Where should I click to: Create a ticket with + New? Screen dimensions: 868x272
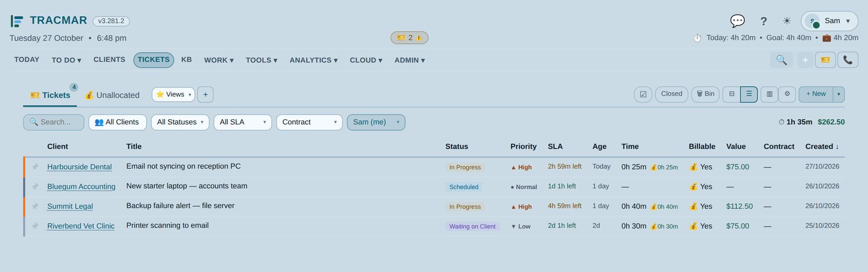point(816,94)
